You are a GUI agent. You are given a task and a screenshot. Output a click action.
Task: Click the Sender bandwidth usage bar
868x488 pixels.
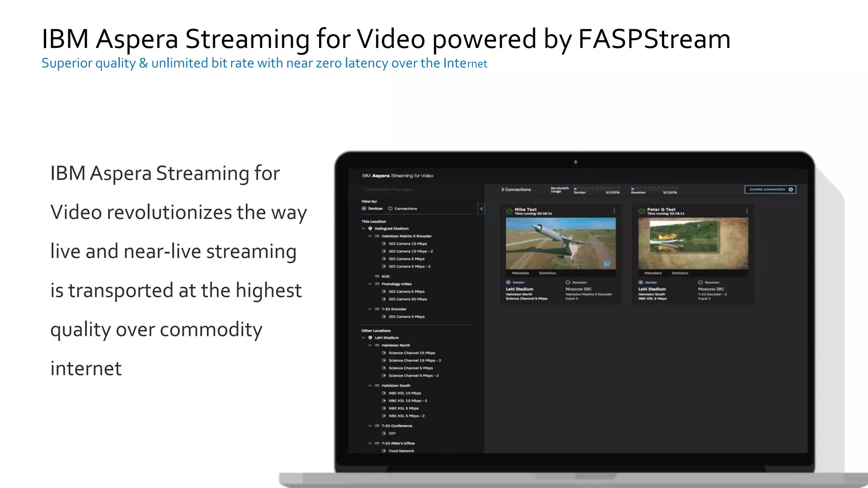point(597,188)
